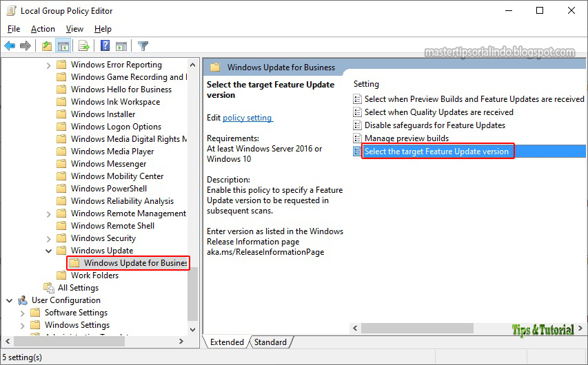Click tree pane horizontal scroll right arrow
The width and height of the screenshot is (588, 365).
(x=181, y=341)
